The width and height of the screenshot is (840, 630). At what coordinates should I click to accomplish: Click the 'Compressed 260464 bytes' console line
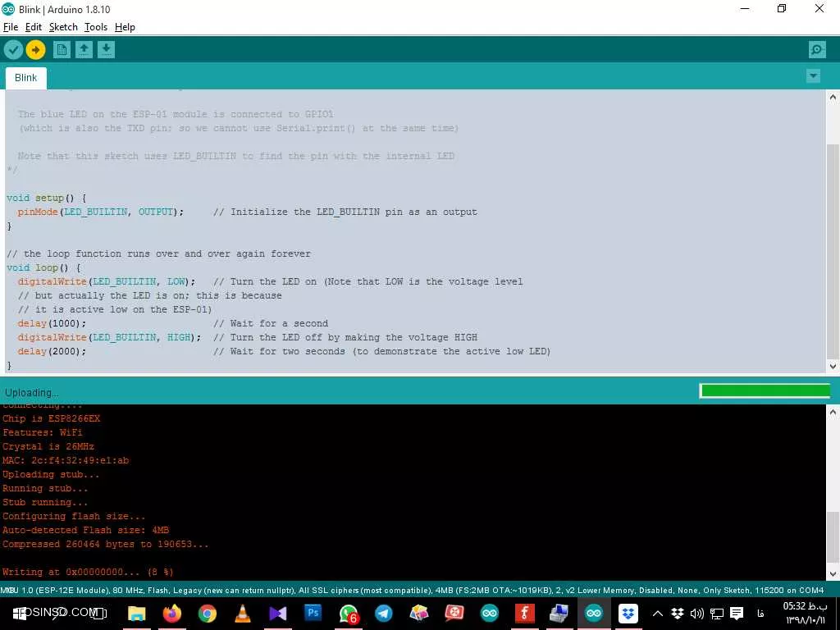[x=106, y=544]
